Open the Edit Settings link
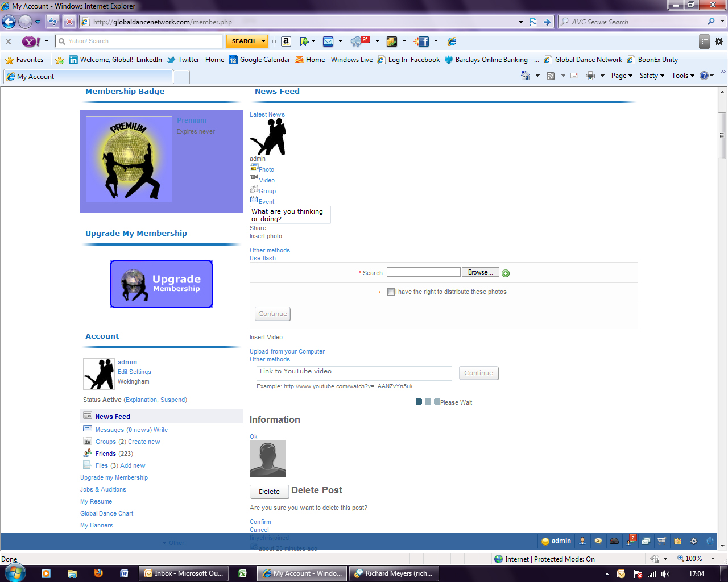The image size is (728, 582). click(134, 372)
